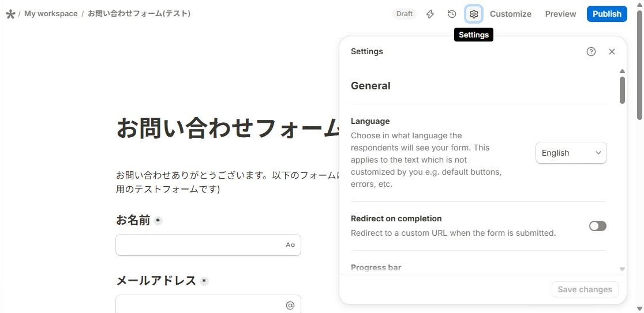Open the form Preview

(x=560, y=14)
